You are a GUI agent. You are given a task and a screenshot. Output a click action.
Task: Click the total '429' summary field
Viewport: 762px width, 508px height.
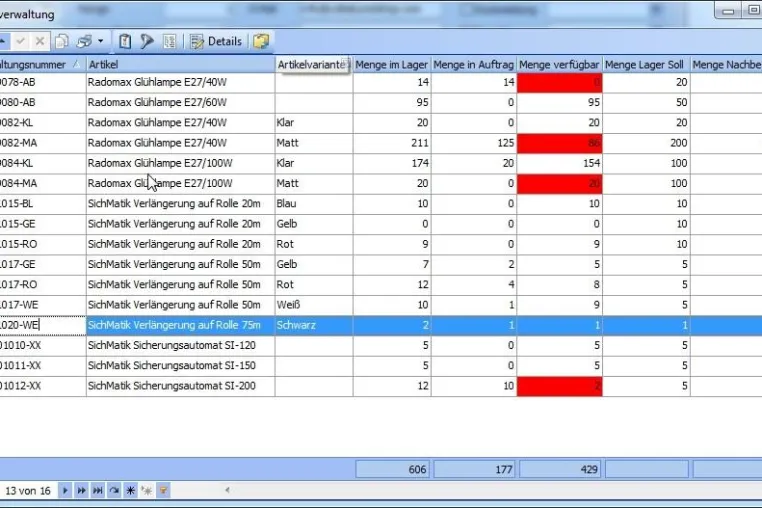pyautogui.click(x=560, y=470)
